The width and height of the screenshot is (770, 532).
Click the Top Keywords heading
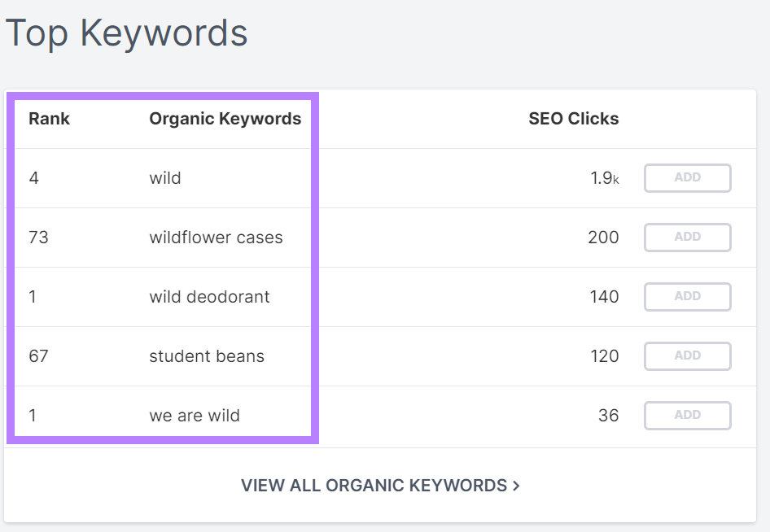(127, 33)
